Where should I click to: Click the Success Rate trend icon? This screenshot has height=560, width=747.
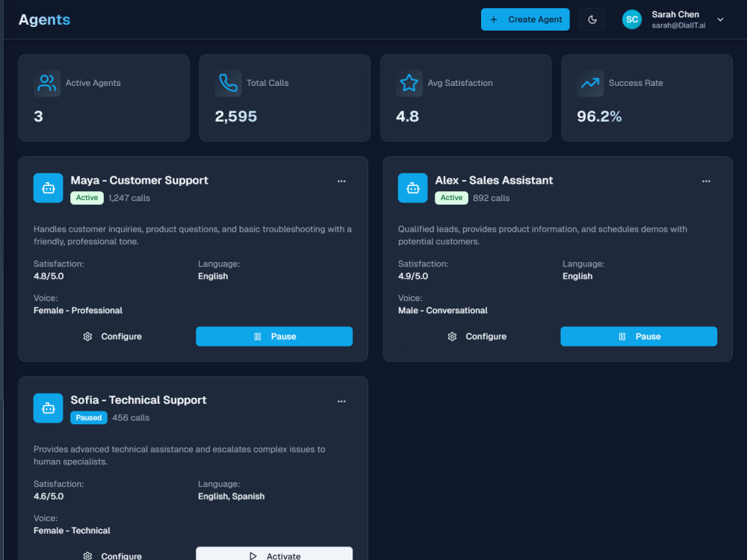tap(590, 83)
